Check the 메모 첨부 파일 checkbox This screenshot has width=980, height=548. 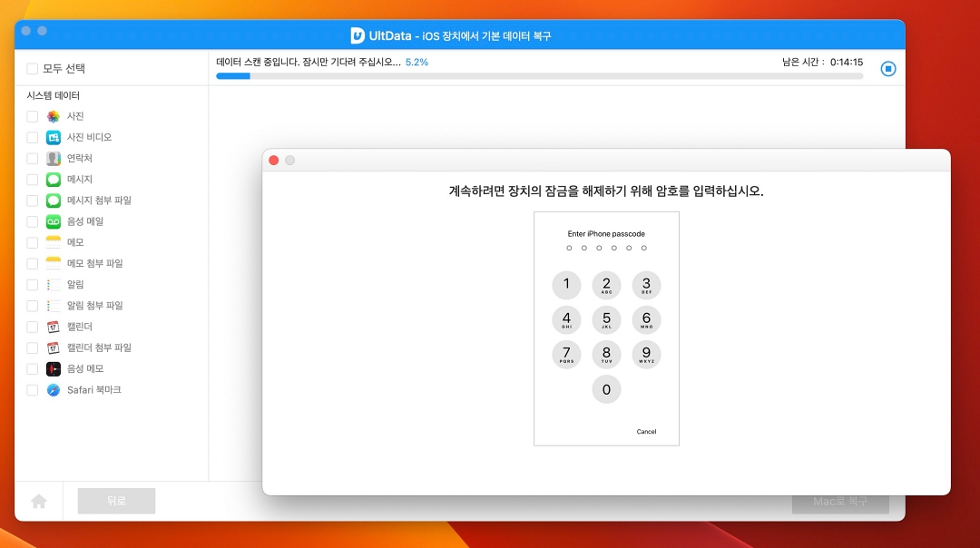pyautogui.click(x=33, y=264)
